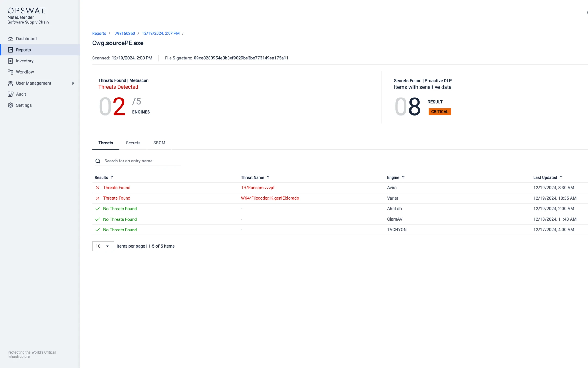Screen dimensions: 588x368
Task: Click the Audit sidebar icon
Action: pos(10,94)
